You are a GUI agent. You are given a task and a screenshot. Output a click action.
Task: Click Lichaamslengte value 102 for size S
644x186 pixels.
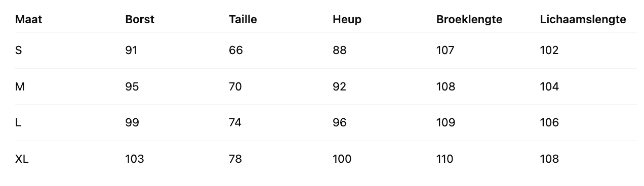(549, 51)
